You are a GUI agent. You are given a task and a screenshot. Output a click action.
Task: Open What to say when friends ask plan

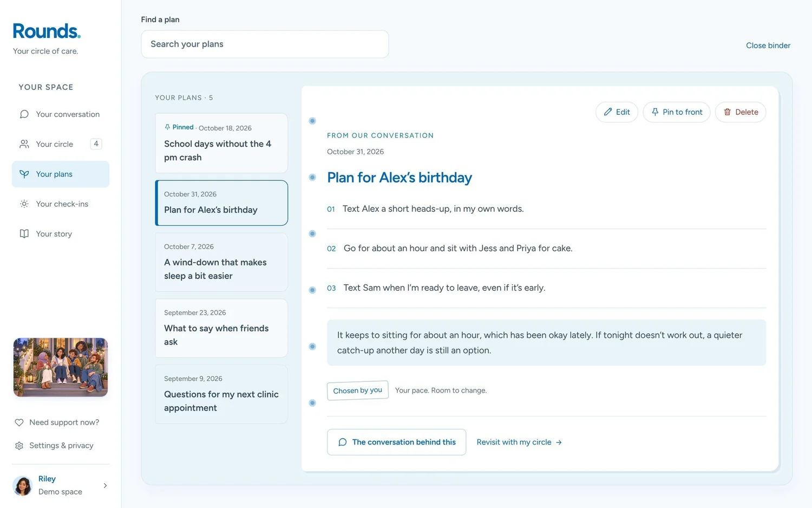point(221,328)
